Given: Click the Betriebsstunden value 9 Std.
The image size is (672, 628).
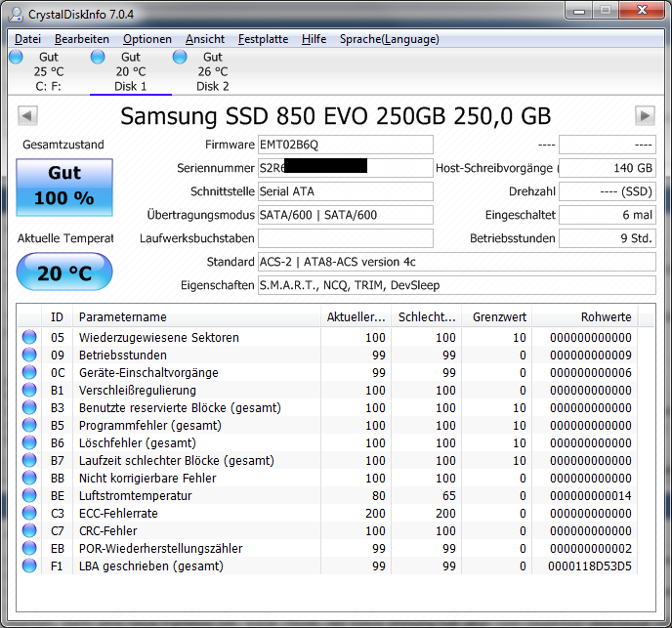Looking at the screenshot, I should click(x=608, y=238).
